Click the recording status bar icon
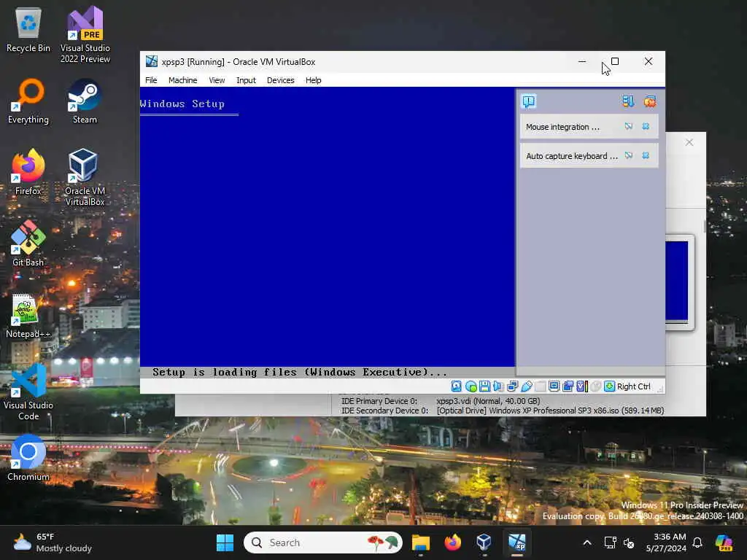Screen dimensions: 747x560 [568, 386]
